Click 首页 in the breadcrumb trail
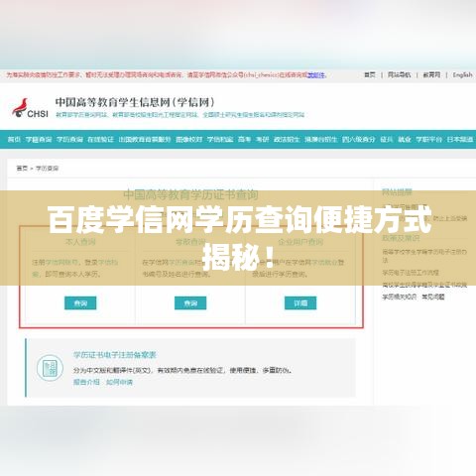 tap(22, 169)
